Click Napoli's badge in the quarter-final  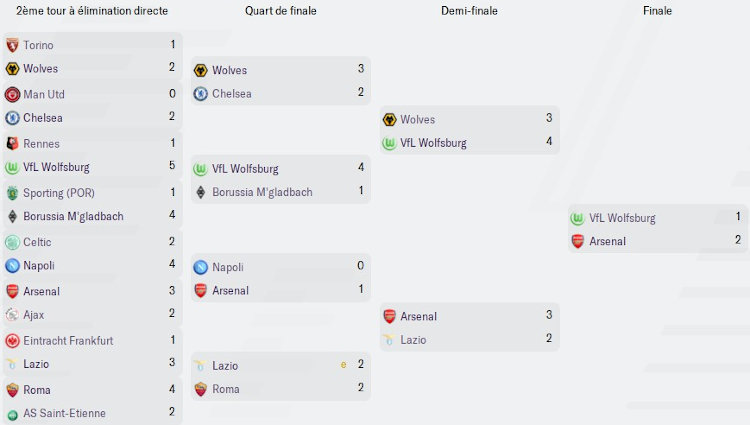pos(200,267)
